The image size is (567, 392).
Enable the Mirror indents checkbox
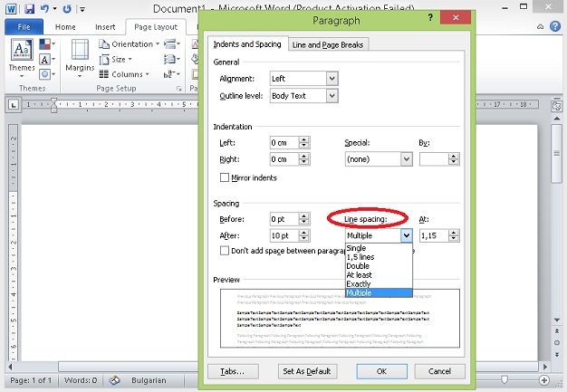(225, 177)
